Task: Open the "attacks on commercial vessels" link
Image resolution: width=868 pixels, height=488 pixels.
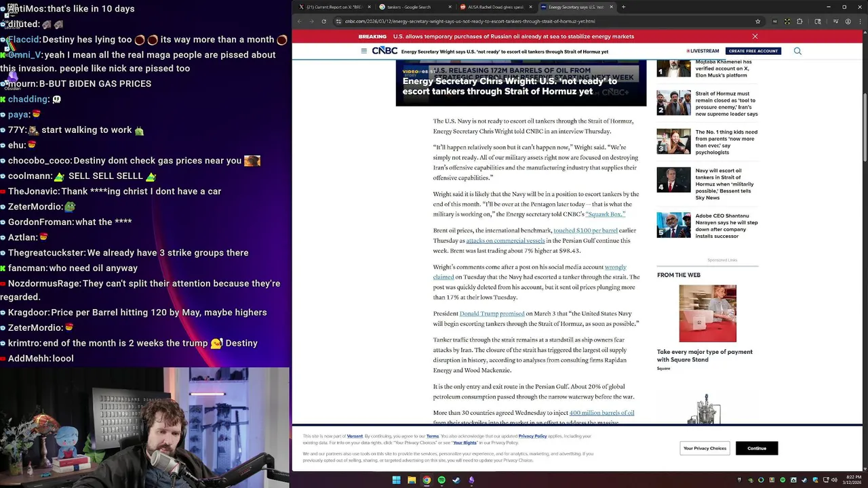Action: (x=505, y=241)
